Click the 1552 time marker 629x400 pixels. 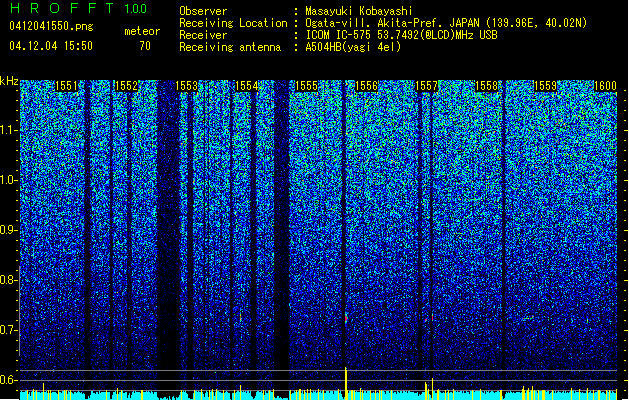126,86
